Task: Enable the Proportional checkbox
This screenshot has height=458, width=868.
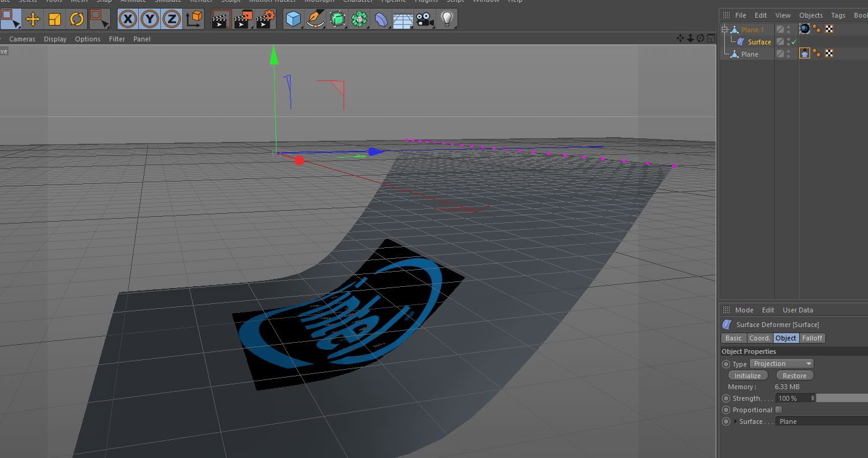Action: point(778,410)
